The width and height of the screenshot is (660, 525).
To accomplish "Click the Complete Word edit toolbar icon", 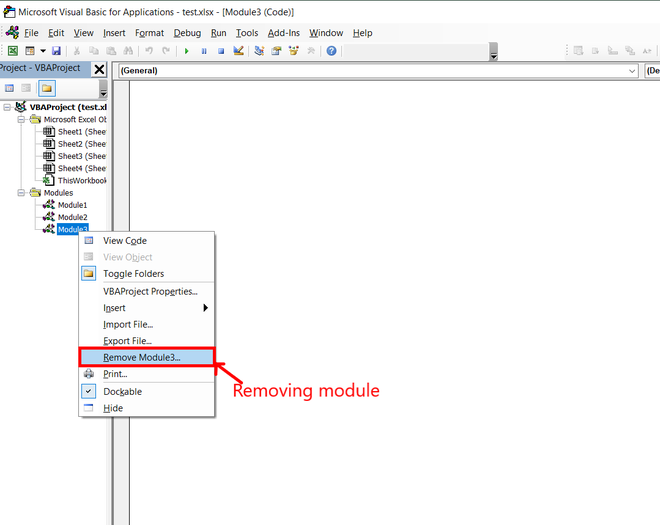I will click(x=647, y=51).
